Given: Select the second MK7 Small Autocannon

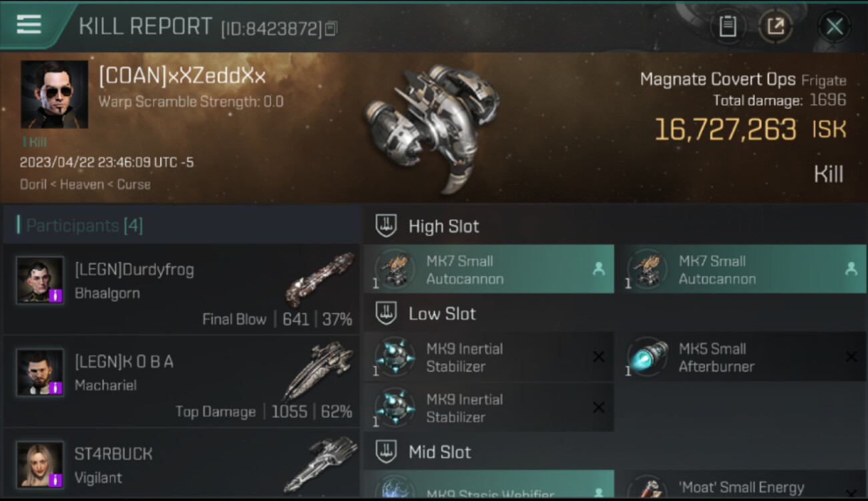Looking at the screenshot, I should (x=741, y=269).
